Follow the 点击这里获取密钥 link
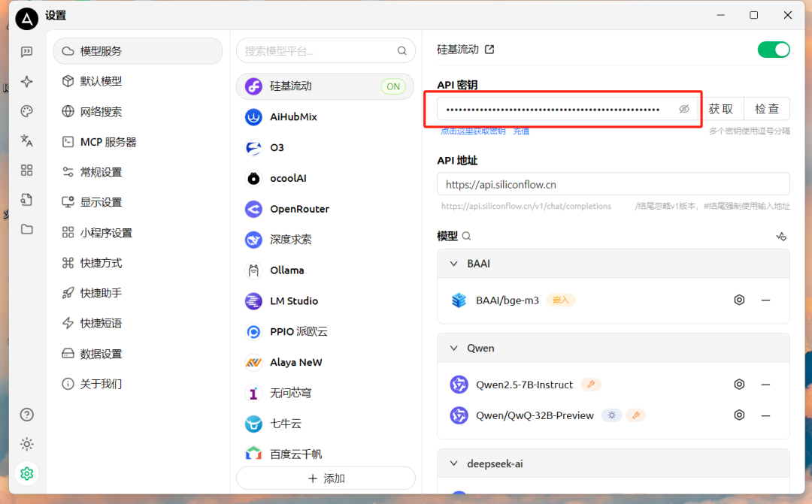The width and height of the screenshot is (812, 504). 474,131
